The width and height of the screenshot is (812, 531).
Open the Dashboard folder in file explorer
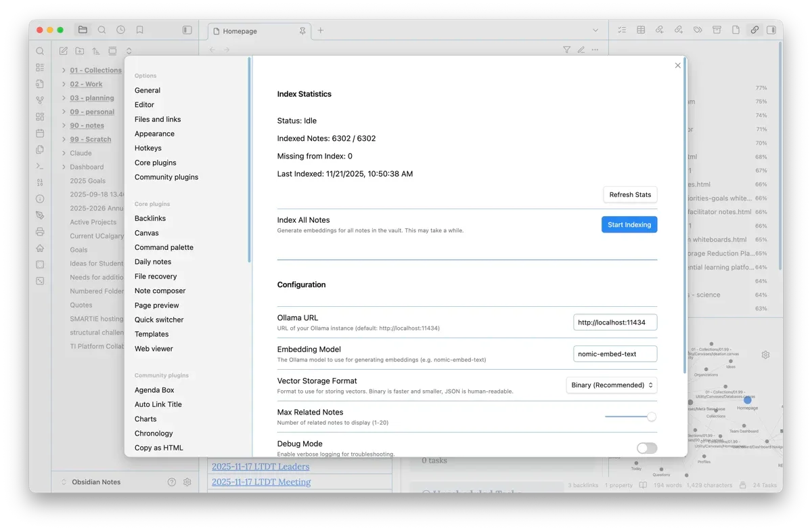coord(87,167)
